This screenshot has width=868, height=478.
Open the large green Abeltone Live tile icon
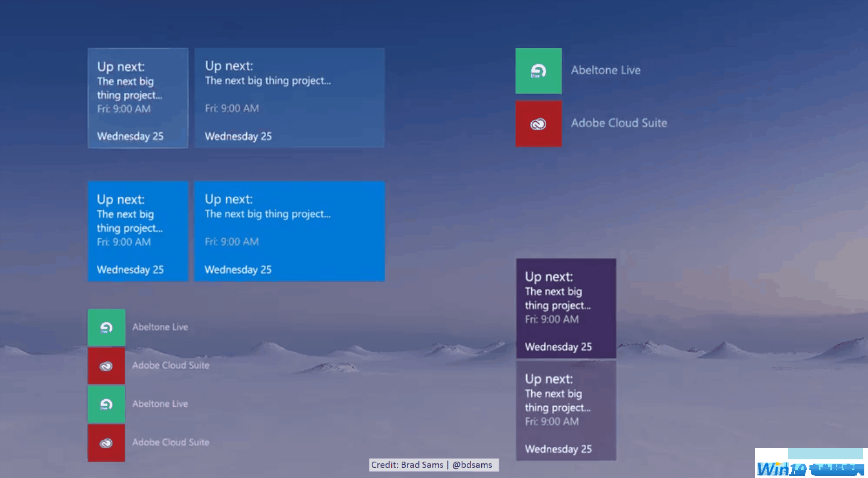pos(539,71)
